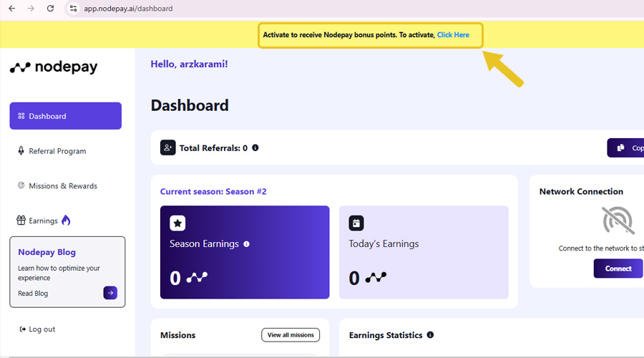
Task: Click the address bar URL app.nodepay.ai/dashboard
Action: coord(128,9)
